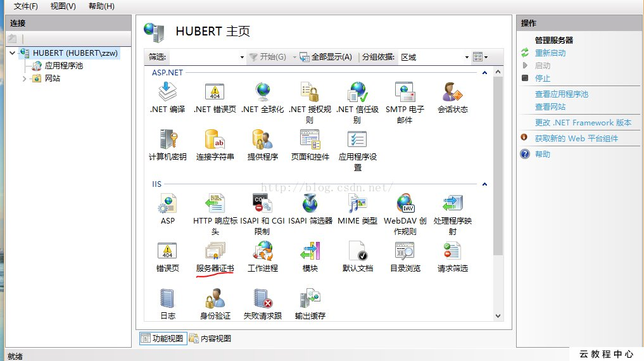Open the 提供程序 icon
This screenshot has height=361, width=644.
point(262,139)
